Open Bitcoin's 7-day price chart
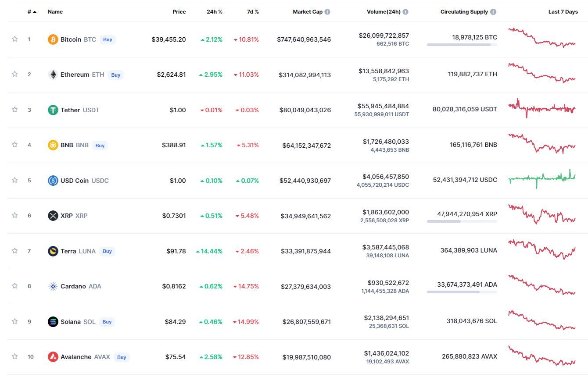The width and height of the screenshot is (588, 377). (542, 38)
